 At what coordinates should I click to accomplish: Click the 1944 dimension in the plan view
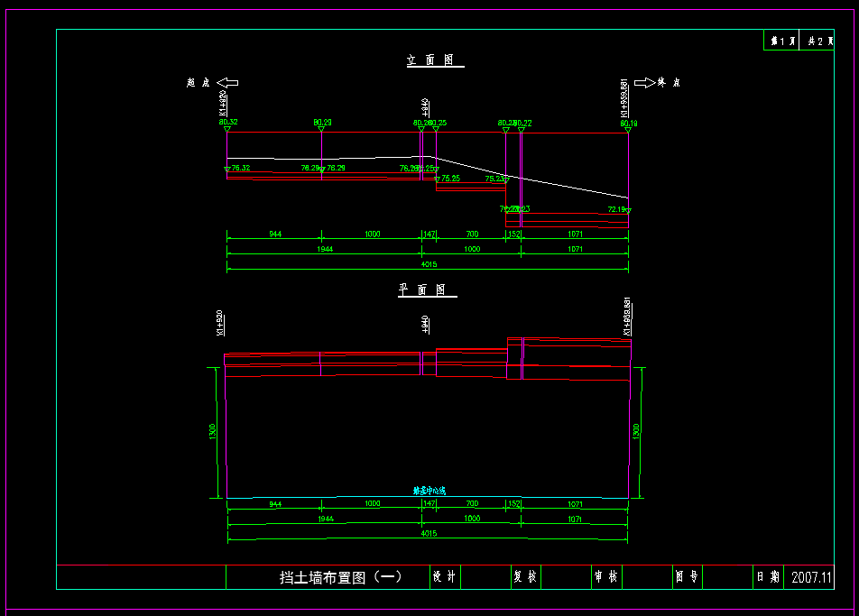click(324, 519)
